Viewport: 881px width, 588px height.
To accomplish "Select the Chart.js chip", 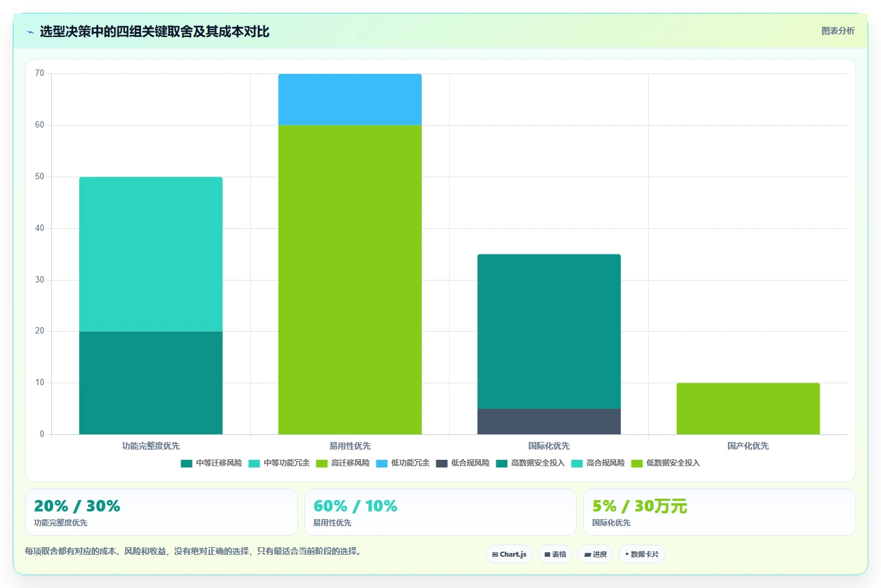I will 509,554.
